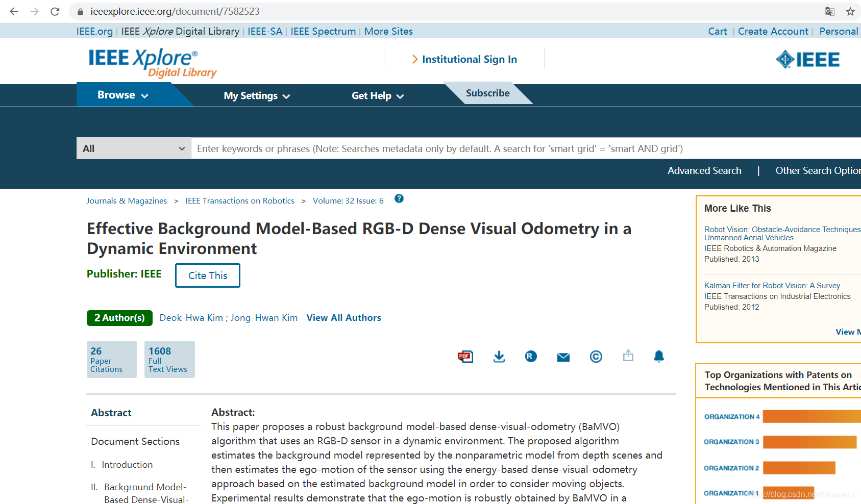
Task: Click the share/export icon
Action: 628,355
